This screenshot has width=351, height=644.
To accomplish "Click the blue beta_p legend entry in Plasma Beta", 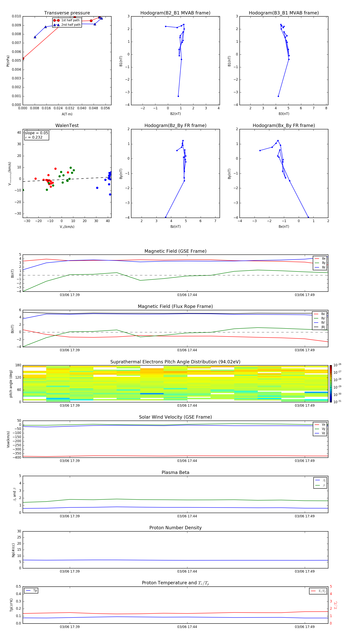I will click(x=320, y=480).
